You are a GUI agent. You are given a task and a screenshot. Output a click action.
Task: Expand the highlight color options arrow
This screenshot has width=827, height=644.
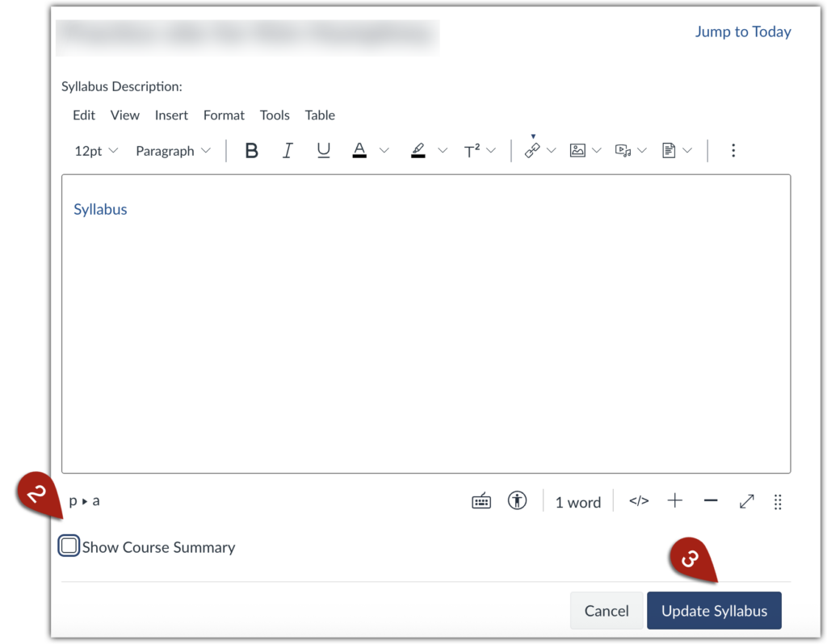(443, 151)
